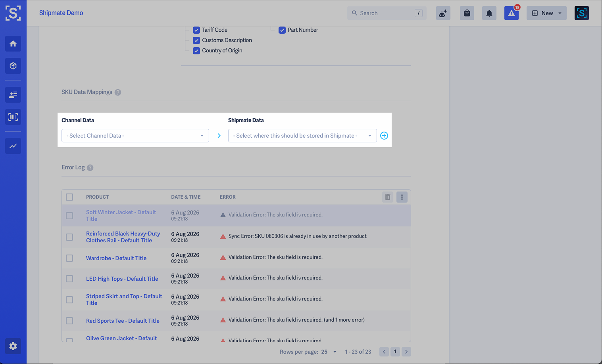
Task: Open the Select Channel Data dropdown
Action: (135, 136)
